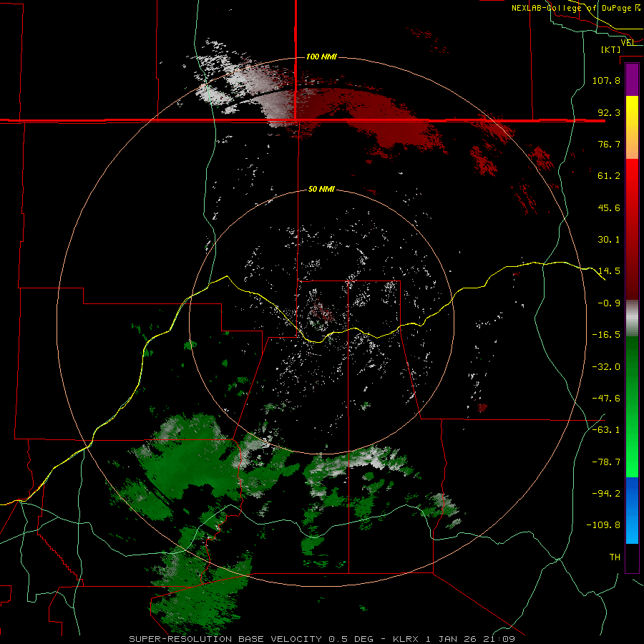Select the 14.5 legend value
Viewport: 644px width, 644px height.
(x=609, y=271)
